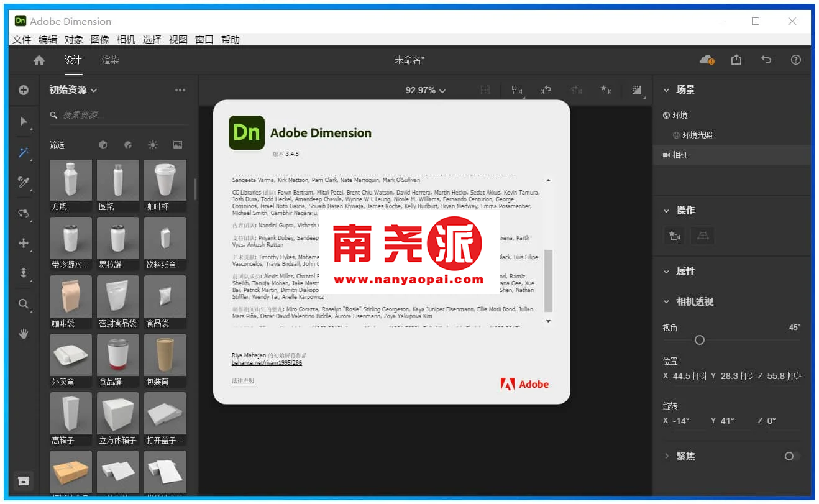This screenshot has height=504, width=819.
Task: Click the rotation Y value 41°
Action: [728, 421]
